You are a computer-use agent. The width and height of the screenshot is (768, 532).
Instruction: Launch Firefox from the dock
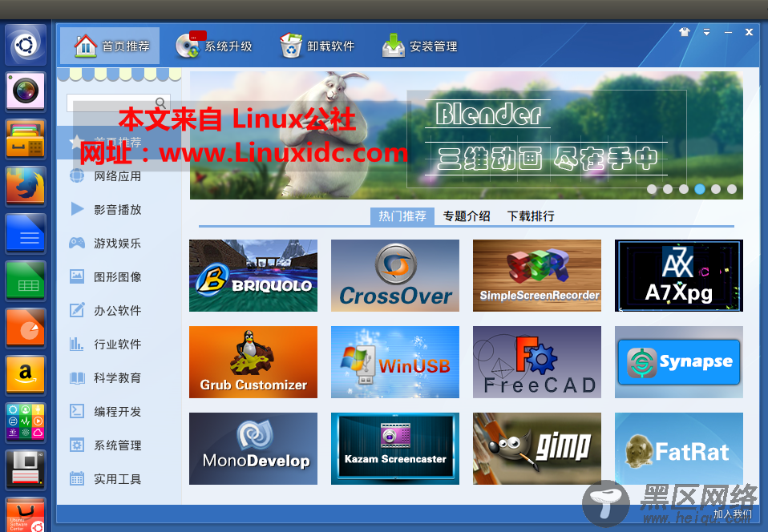coord(26,186)
